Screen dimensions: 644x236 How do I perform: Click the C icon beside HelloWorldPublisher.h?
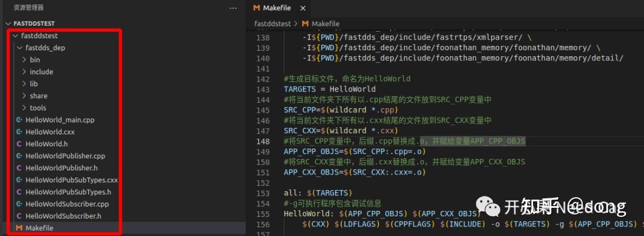[19, 168]
